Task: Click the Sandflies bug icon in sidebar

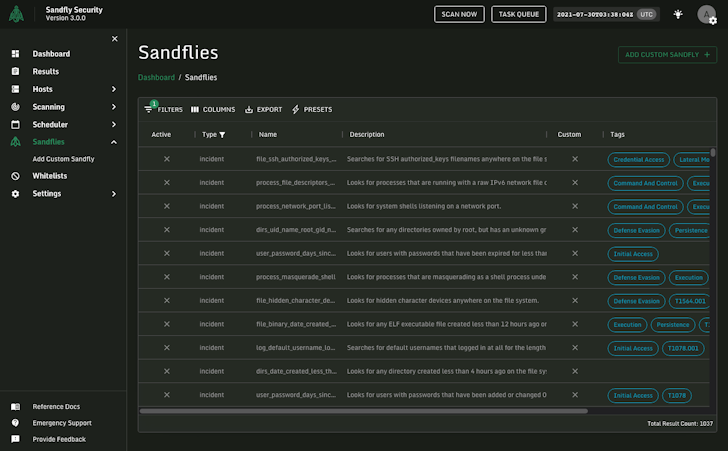Action: (15, 142)
